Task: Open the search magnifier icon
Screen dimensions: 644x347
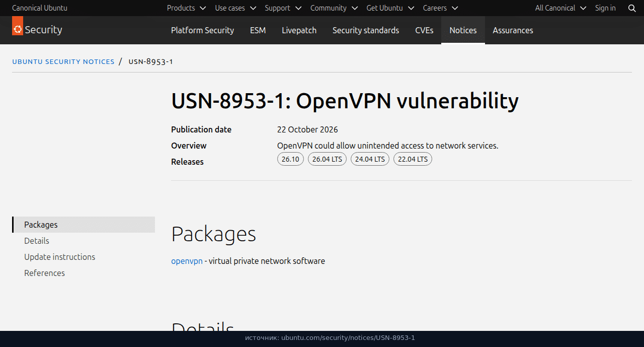Action: click(x=632, y=8)
